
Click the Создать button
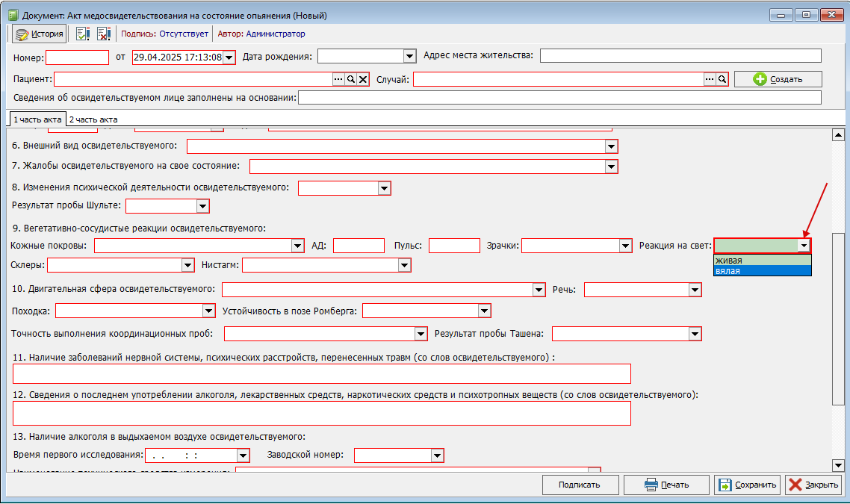click(778, 79)
